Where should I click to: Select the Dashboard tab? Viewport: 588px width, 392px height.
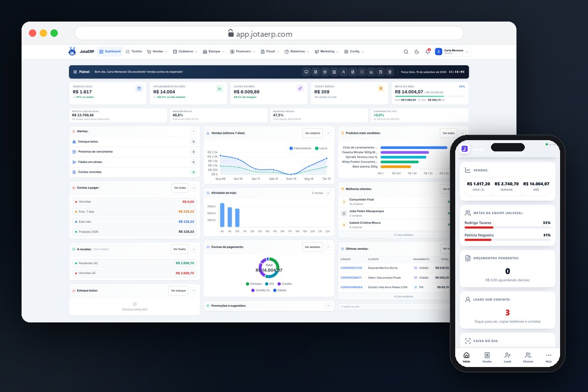[110, 51]
